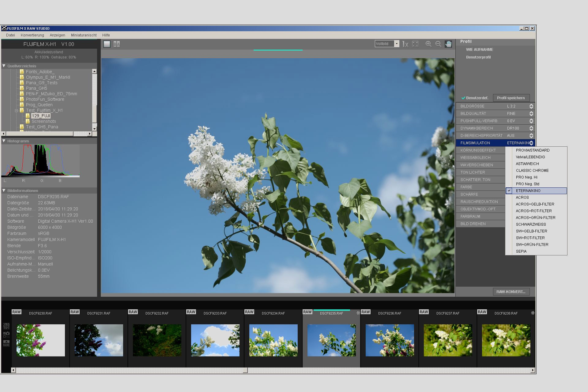Choose Velvia/LEBENDIG film simulation
The image size is (588, 392).
[536, 157]
